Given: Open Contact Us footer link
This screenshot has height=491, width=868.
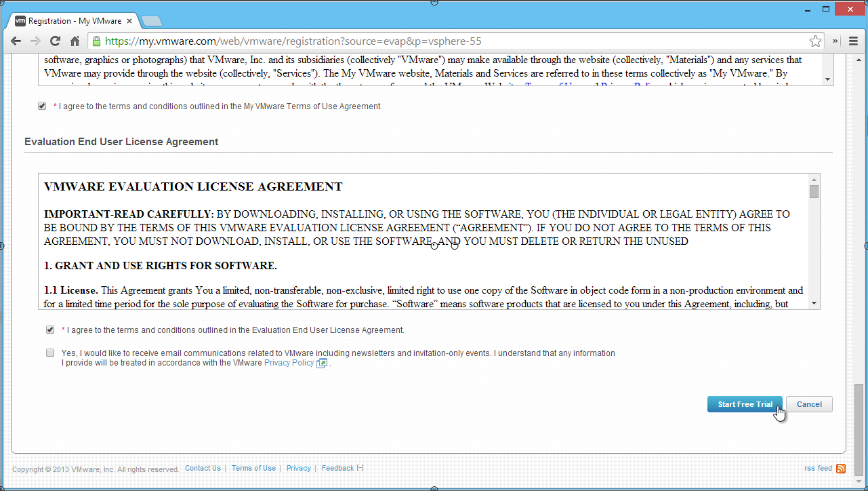Looking at the screenshot, I should [x=203, y=468].
